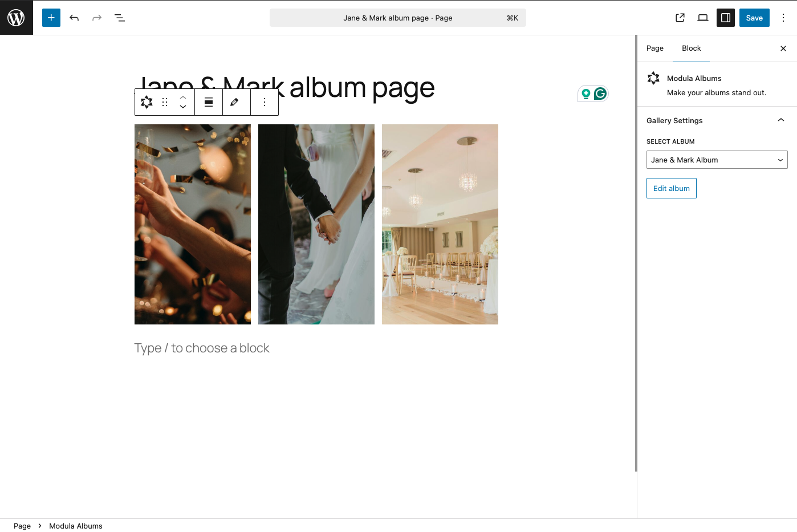This screenshot has width=797, height=532.
Task: Toggle the Settings sidebar panel
Action: (x=726, y=18)
